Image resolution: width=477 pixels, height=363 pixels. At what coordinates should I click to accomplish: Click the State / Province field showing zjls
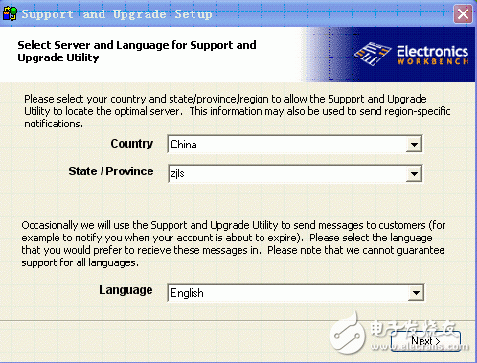pos(295,174)
